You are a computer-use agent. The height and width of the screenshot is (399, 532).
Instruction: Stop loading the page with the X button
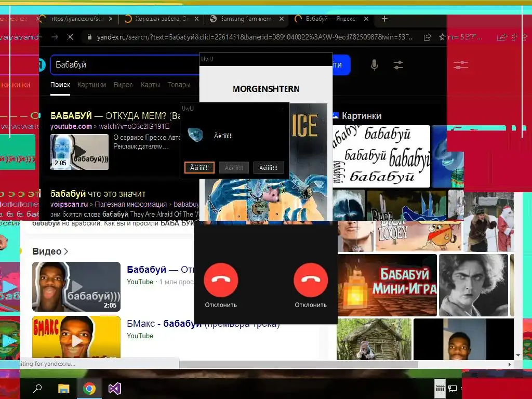pos(70,37)
